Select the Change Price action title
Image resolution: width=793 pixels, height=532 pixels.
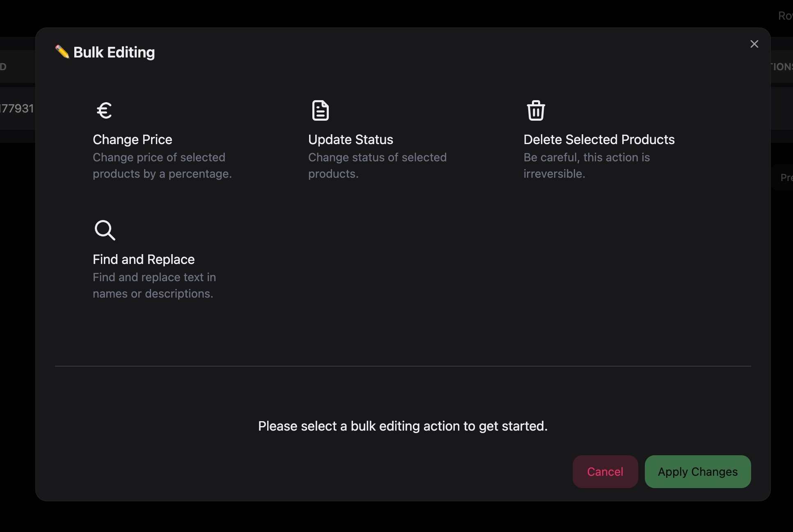pos(132,140)
